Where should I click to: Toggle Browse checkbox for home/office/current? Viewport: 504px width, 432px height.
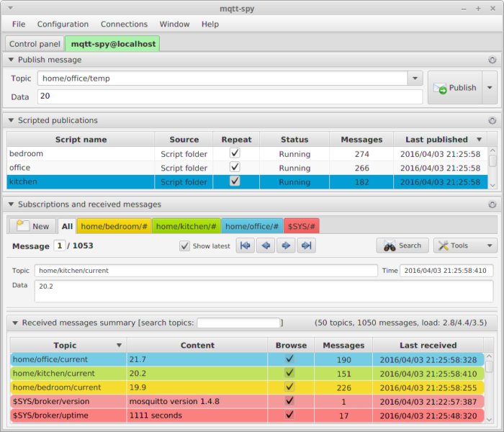click(x=289, y=359)
